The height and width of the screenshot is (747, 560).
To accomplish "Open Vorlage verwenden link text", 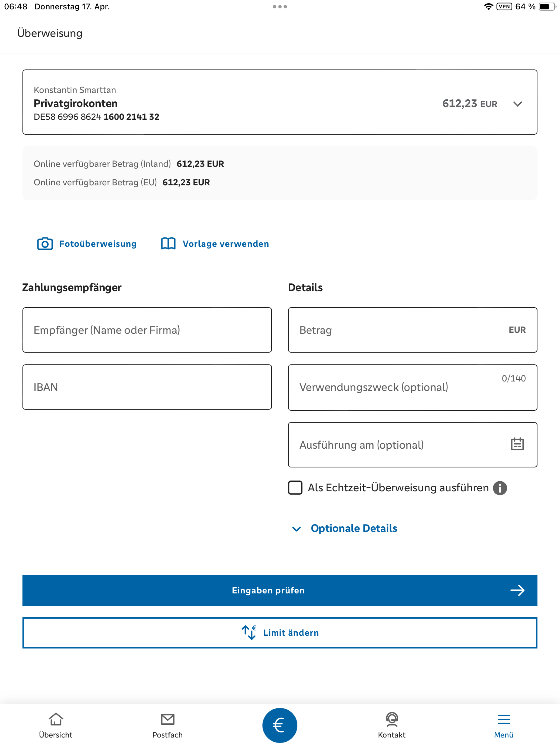I will (226, 244).
